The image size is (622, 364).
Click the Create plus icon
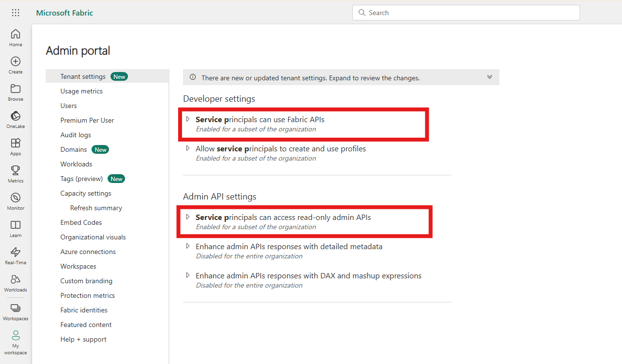click(x=16, y=65)
